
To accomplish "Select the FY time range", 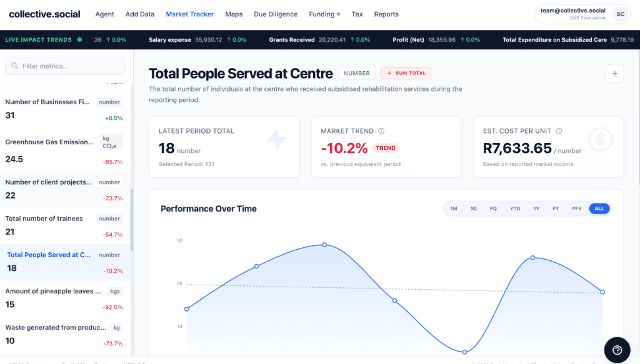I will (556, 209).
